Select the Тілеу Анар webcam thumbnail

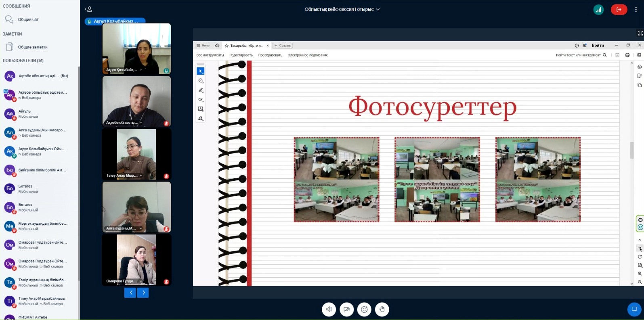[x=136, y=154]
